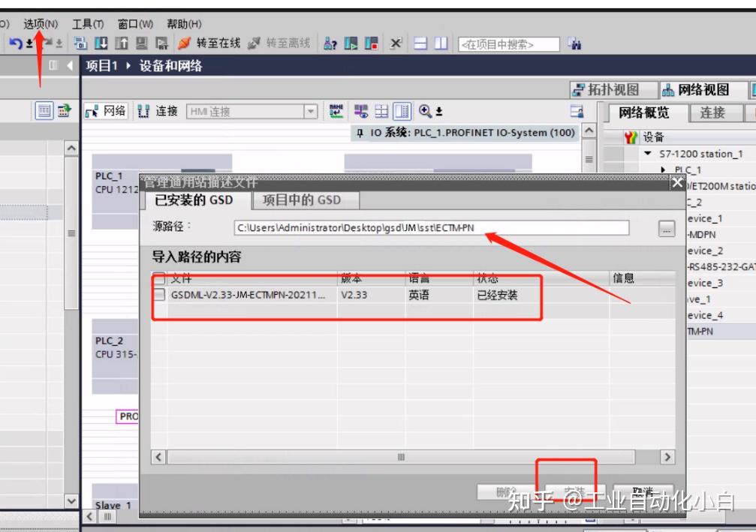
Task: Click the 安装 (Install) button
Action: coord(574,488)
